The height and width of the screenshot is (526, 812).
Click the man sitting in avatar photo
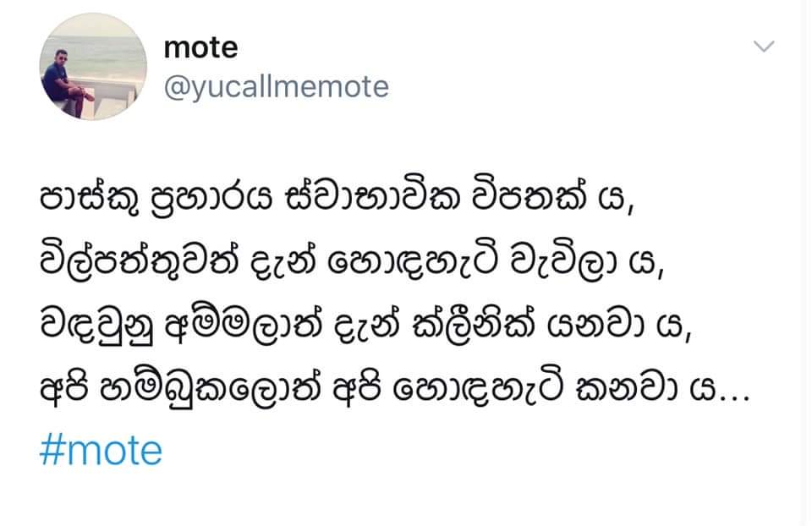click(65, 83)
